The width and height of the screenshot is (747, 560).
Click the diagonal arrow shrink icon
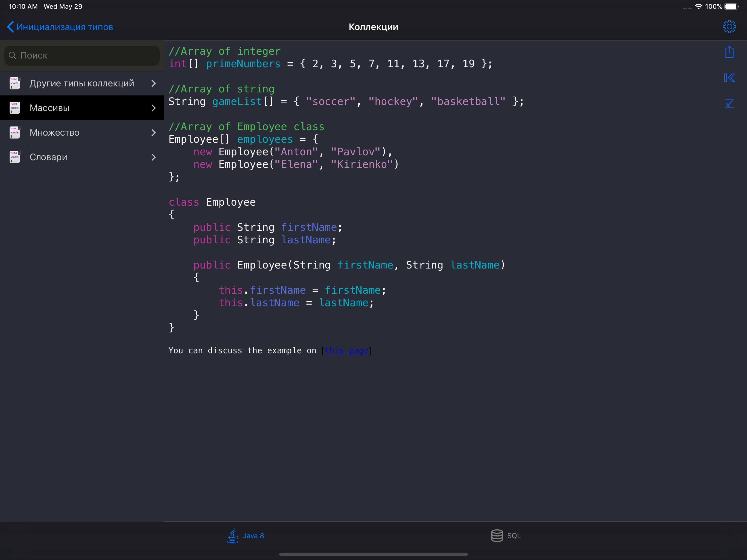pos(729,103)
